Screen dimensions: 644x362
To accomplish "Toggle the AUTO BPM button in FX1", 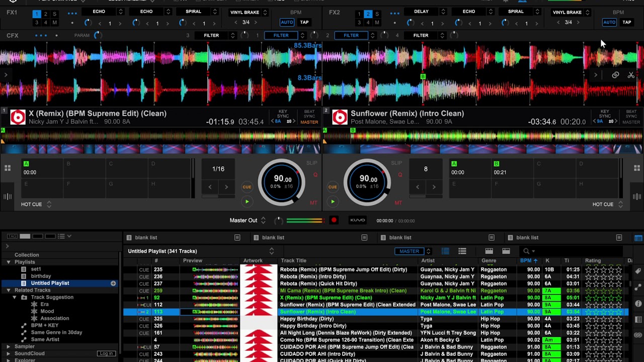I will point(287,22).
